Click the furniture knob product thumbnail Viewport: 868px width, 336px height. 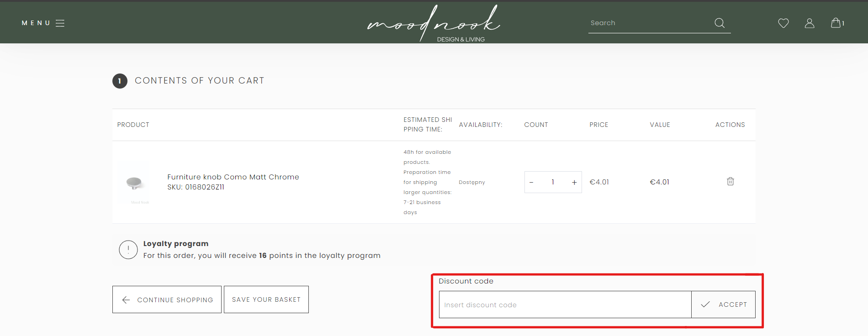(134, 183)
